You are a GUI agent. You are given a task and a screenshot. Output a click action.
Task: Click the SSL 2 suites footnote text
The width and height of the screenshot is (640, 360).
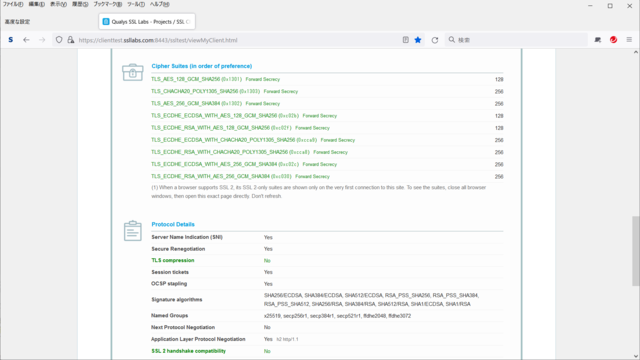(318, 192)
